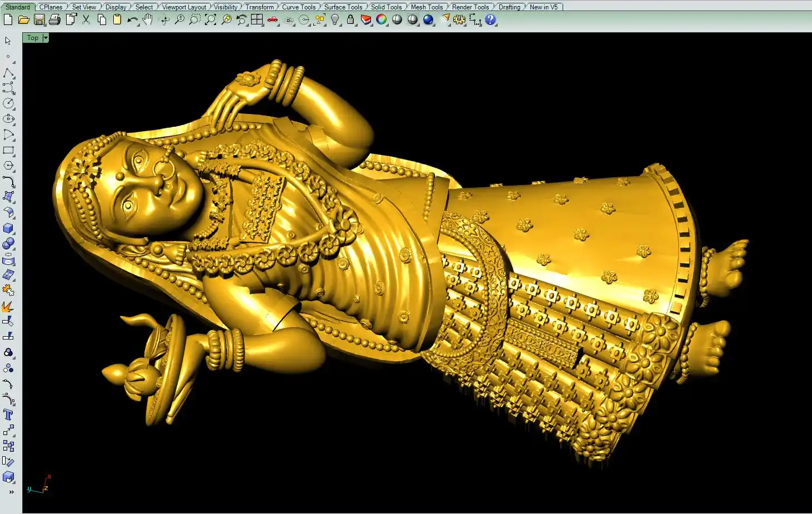Open the Surface Tools tab
This screenshot has height=514, width=812.
pos(343,7)
